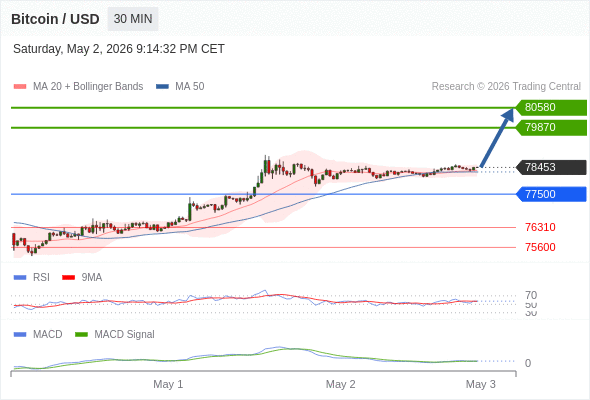Screen dimensions: 590x400
Task: Click the May 2 date axis label
Action: [341, 384]
